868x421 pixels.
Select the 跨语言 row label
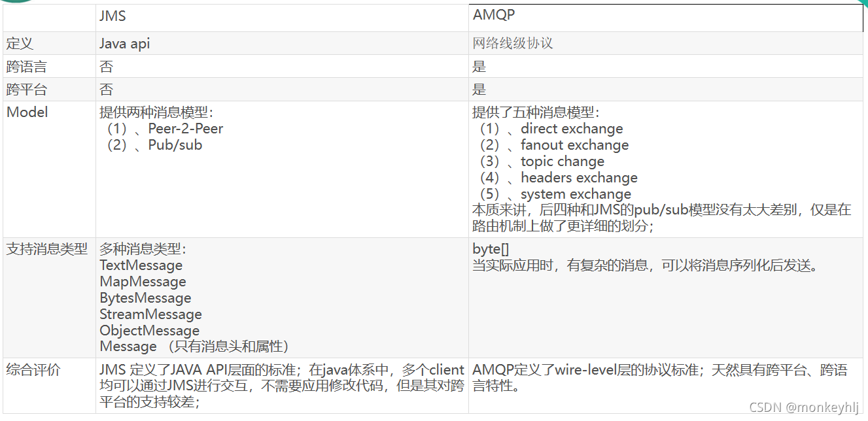[x=26, y=67]
